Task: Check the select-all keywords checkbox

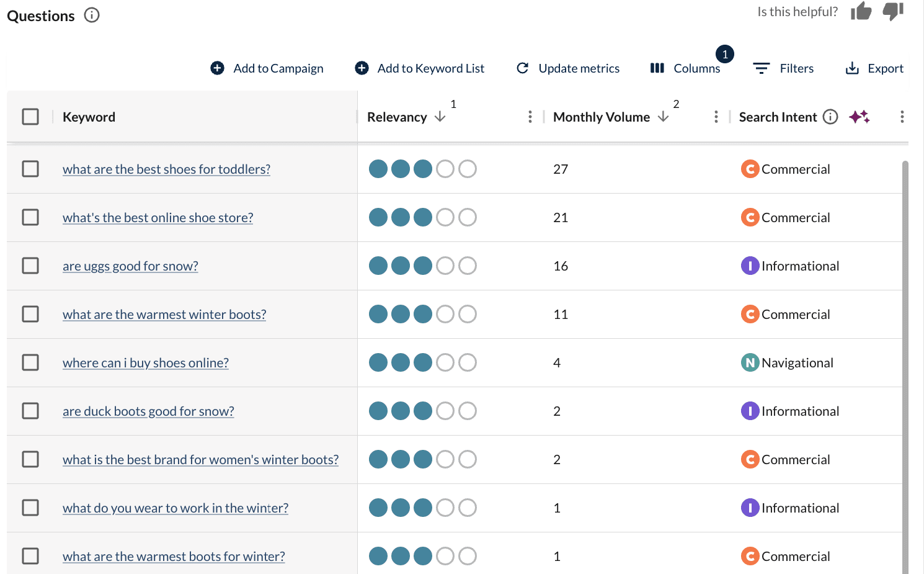Action: click(30, 116)
